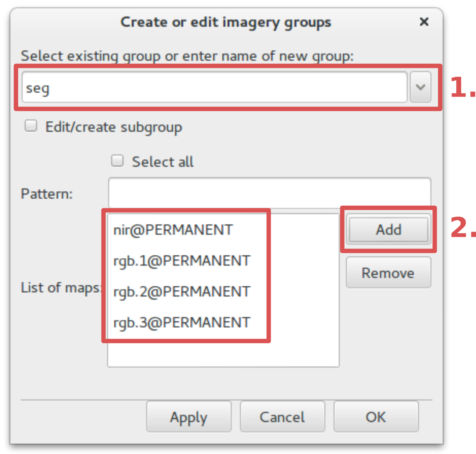Enable Edit/create subgroup checkbox

31,126
